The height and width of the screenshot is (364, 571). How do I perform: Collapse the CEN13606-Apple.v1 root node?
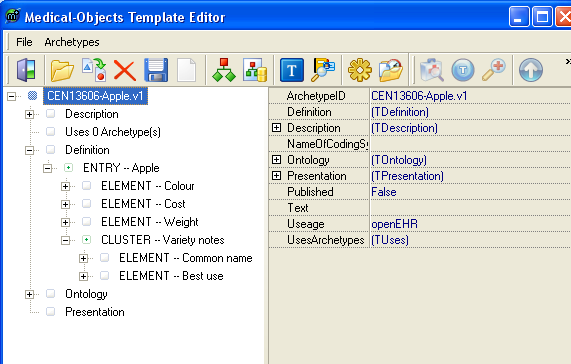point(12,96)
